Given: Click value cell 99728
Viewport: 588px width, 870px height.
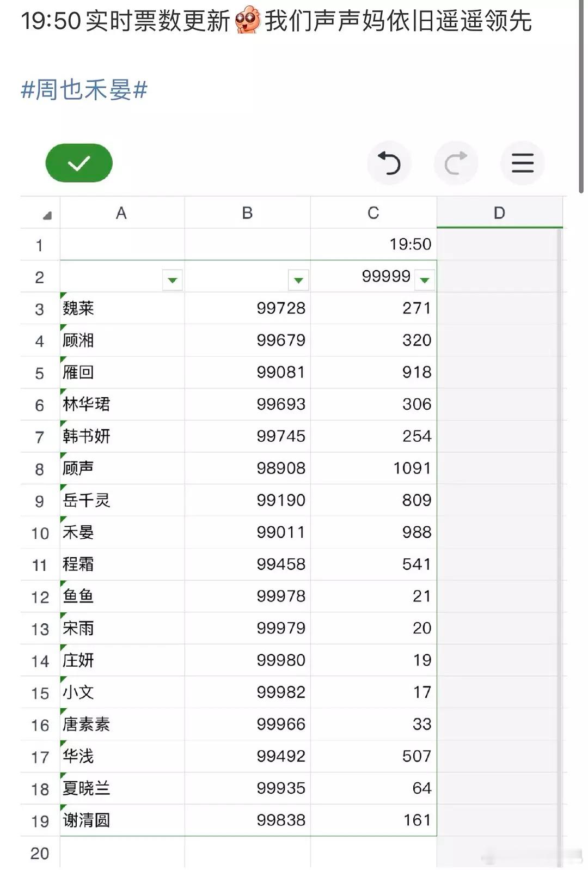Looking at the screenshot, I should coord(248,308).
